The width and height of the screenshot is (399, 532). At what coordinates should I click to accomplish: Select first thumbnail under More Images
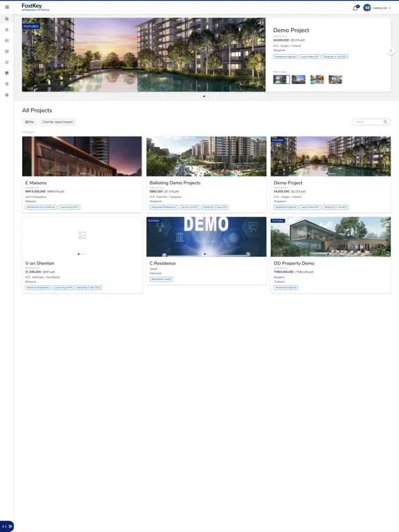[281, 80]
